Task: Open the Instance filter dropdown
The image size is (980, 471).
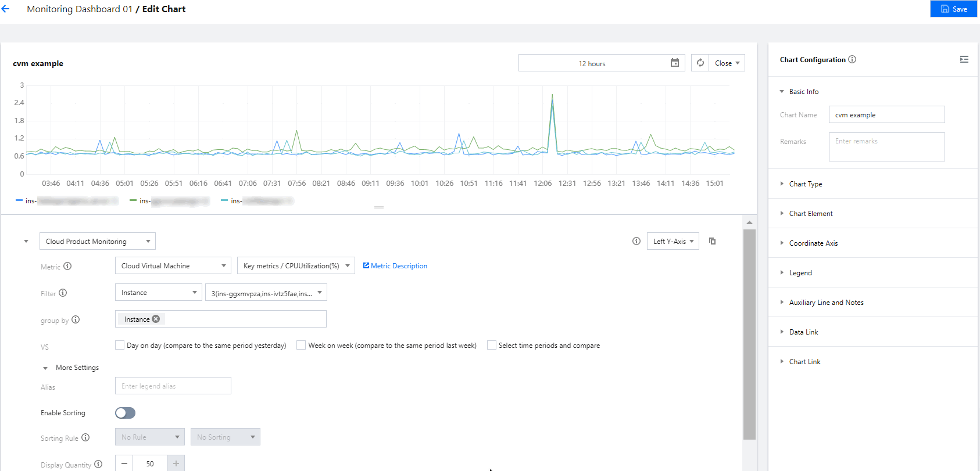Action: tap(158, 292)
